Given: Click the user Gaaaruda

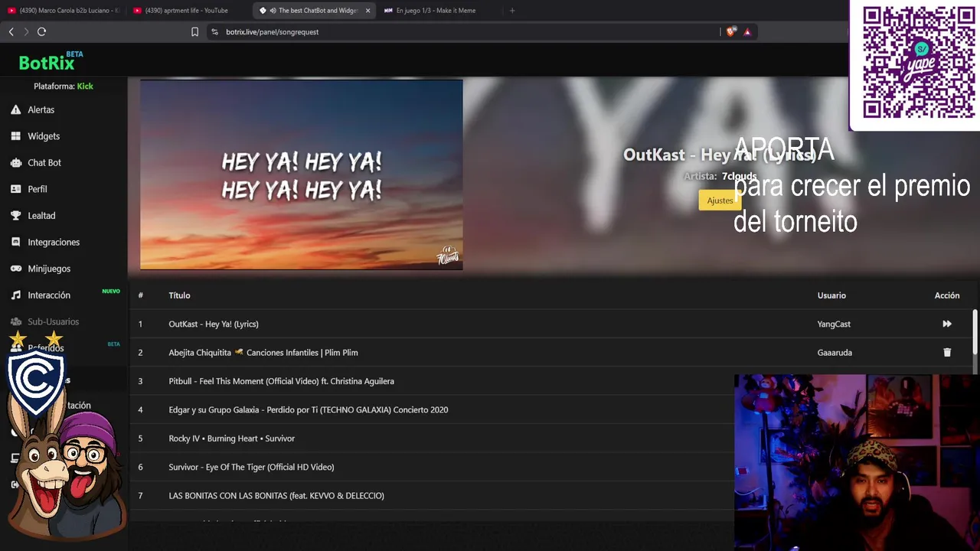Looking at the screenshot, I should [x=835, y=353].
